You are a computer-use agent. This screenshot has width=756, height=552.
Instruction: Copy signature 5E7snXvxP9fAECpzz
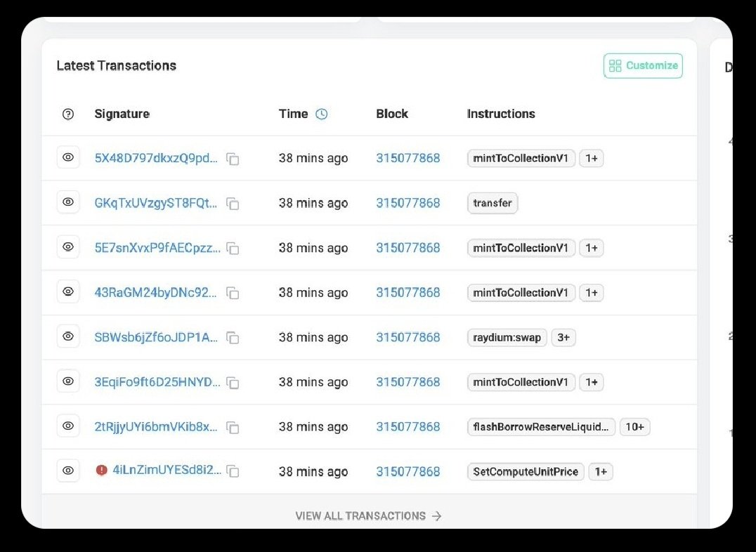[233, 249]
